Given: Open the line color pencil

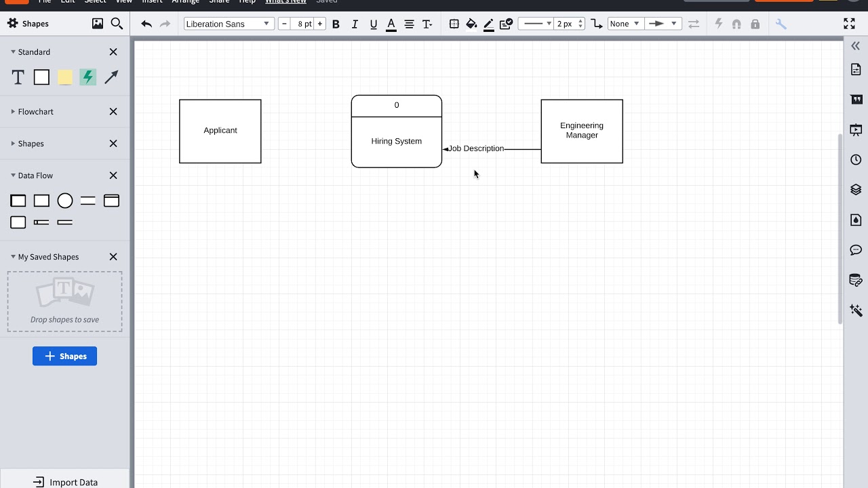Looking at the screenshot, I should click(489, 24).
